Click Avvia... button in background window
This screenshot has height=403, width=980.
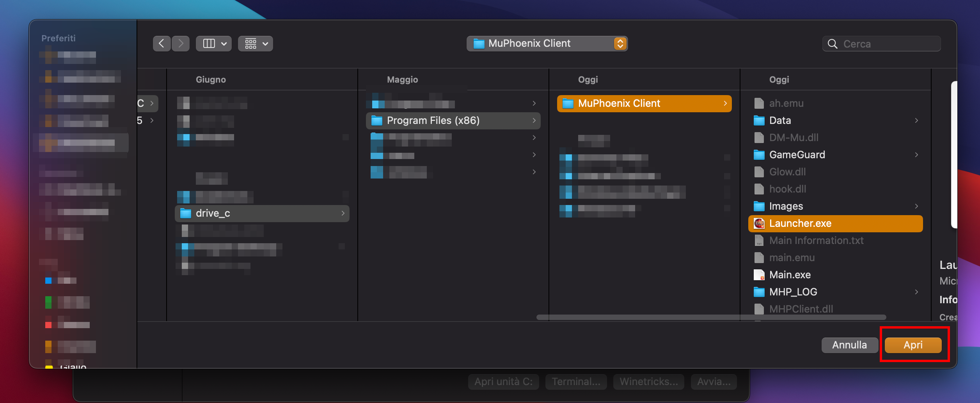714,382
